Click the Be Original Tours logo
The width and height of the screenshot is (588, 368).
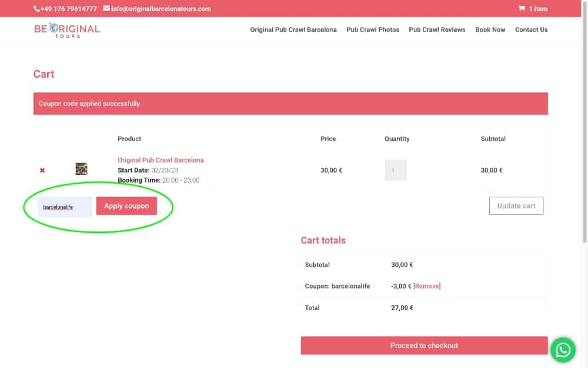tap(67, 30)
